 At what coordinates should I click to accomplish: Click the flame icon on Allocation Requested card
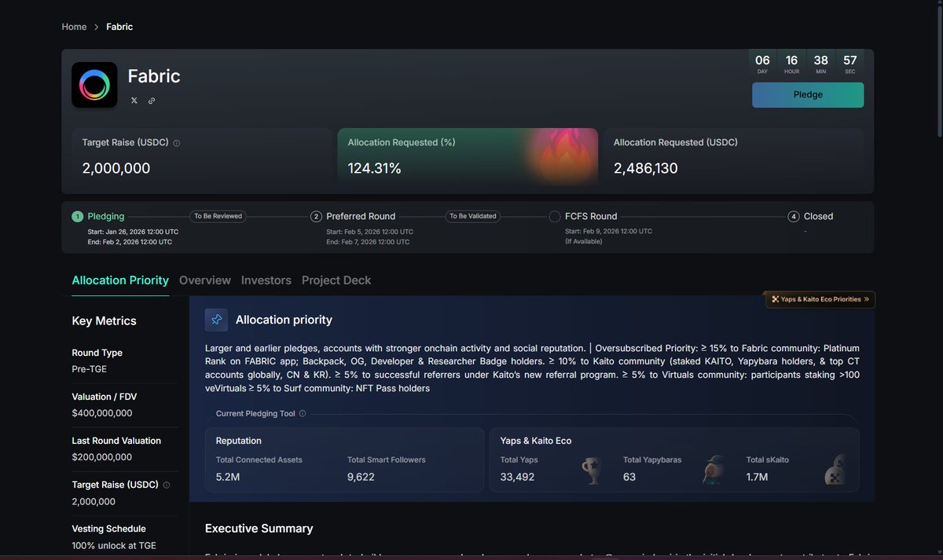567,156
